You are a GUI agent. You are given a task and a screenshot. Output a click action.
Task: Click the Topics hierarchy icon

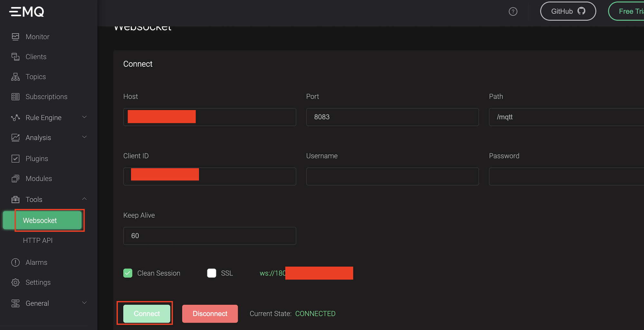tap(15, 77)
